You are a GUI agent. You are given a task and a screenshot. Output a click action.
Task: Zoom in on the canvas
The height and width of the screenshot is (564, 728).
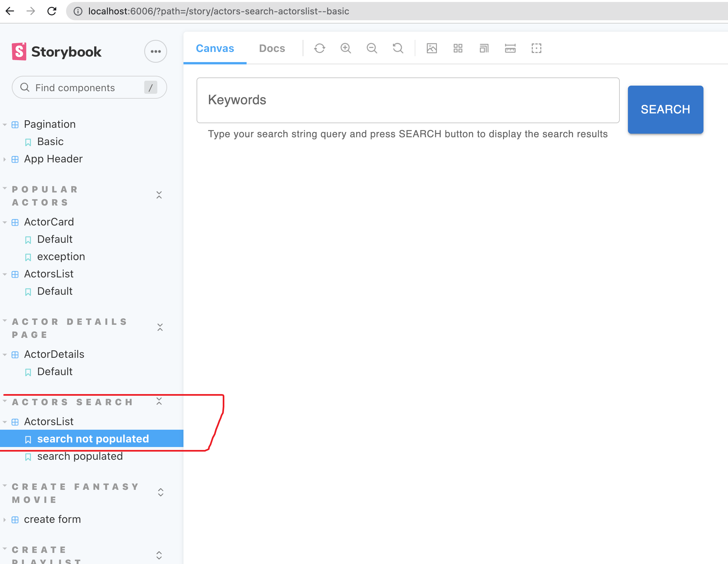pos(346,49)
